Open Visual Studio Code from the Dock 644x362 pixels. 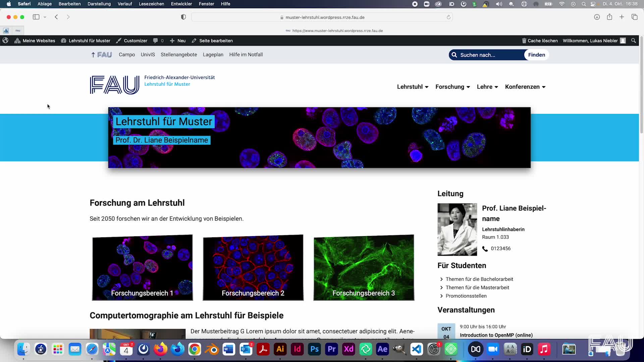pyautogui.click(x=417, y=349)
